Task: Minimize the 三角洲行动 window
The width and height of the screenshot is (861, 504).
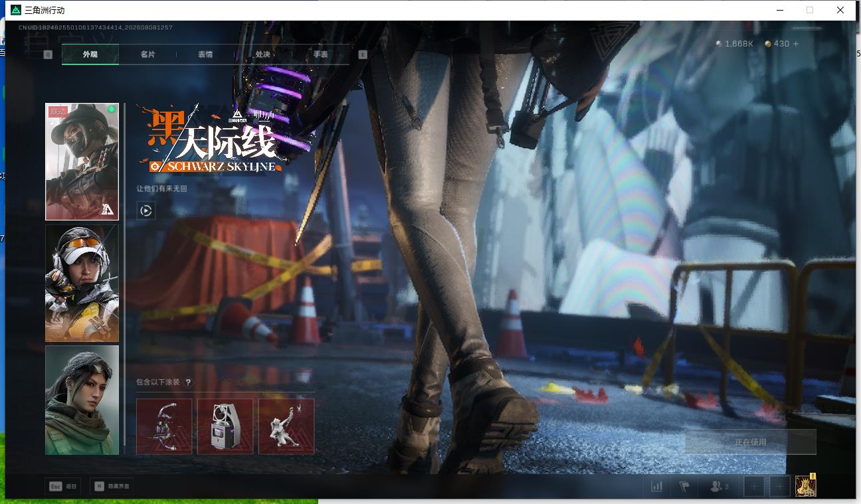Action: click(x=779, y=10)
